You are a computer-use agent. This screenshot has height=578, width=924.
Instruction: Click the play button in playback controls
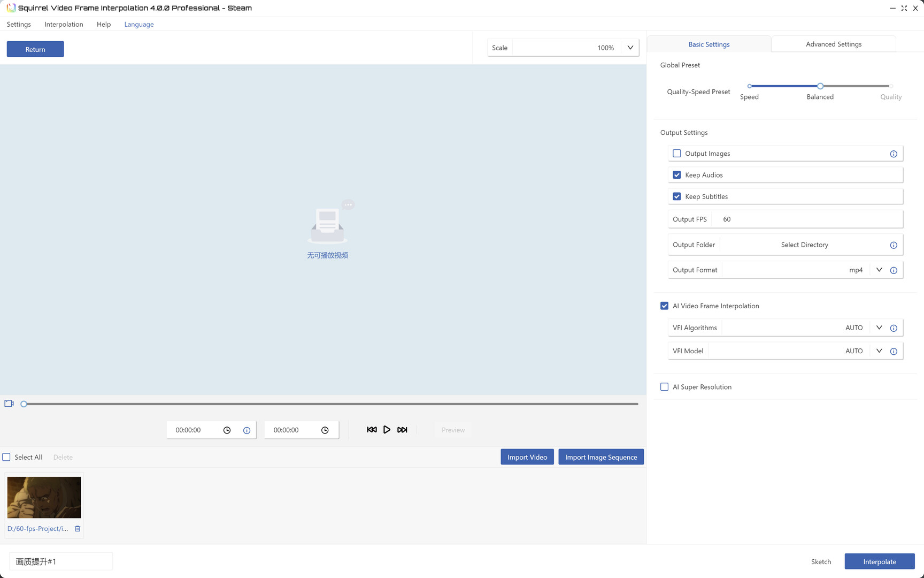coord(387,430)
